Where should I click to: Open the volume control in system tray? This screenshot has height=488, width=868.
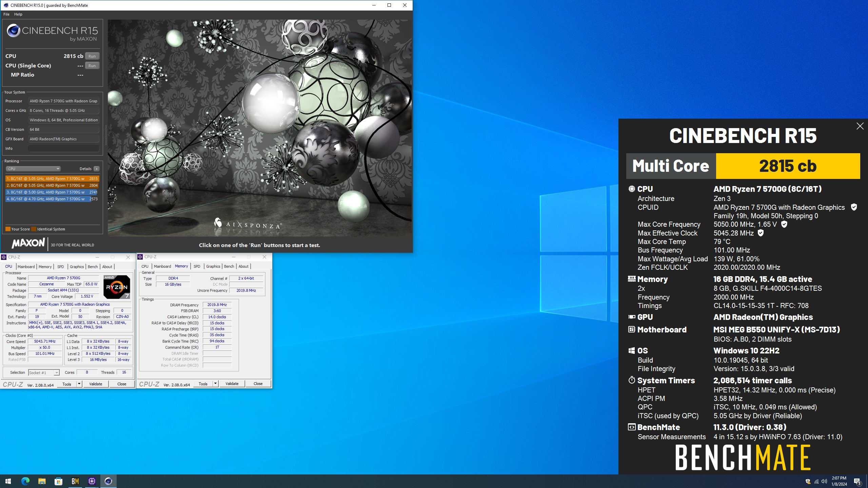(x=824, y=481)
